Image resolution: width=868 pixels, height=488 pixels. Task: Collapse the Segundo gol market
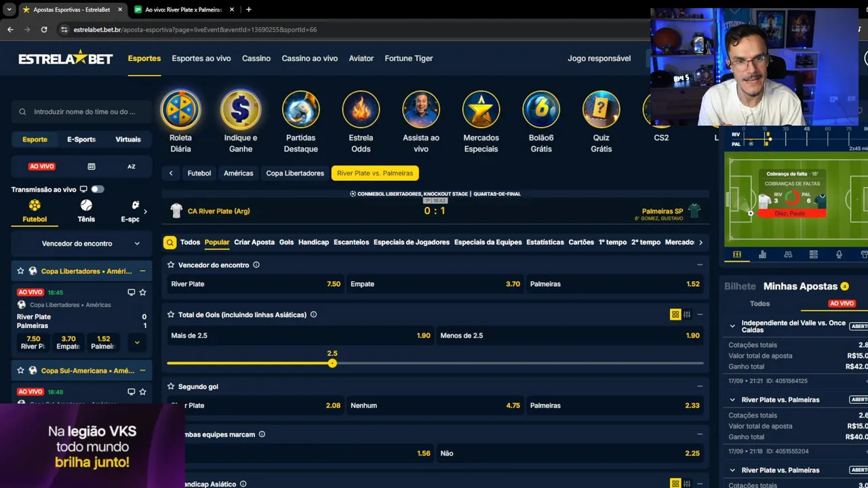tap(700, 386)
